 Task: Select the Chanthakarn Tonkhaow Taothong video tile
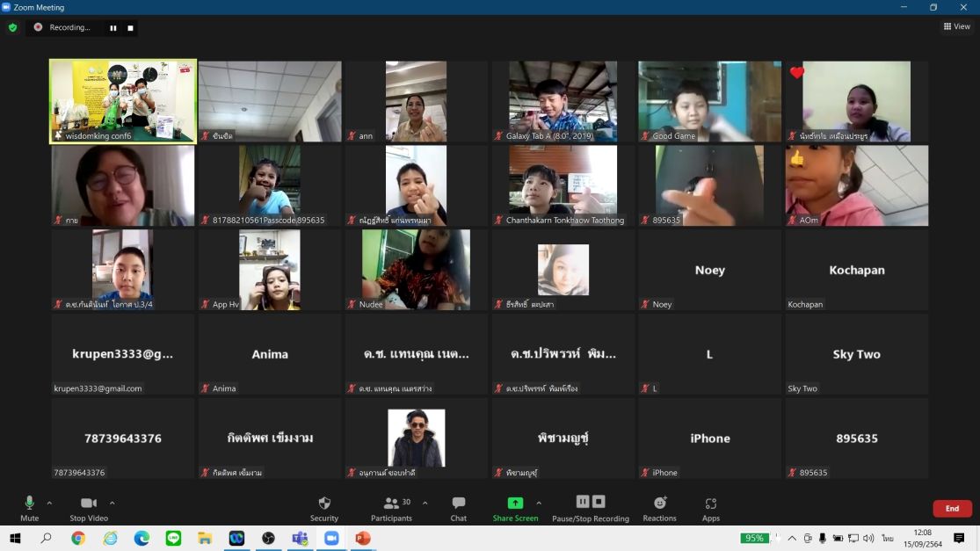[x=563, y=185]
